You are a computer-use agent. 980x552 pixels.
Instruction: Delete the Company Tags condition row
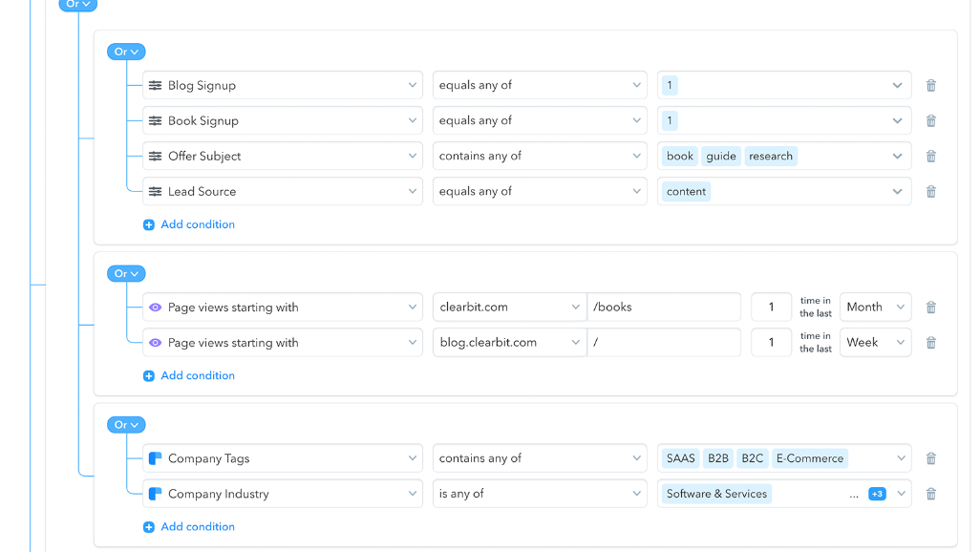tap(930, 458)
